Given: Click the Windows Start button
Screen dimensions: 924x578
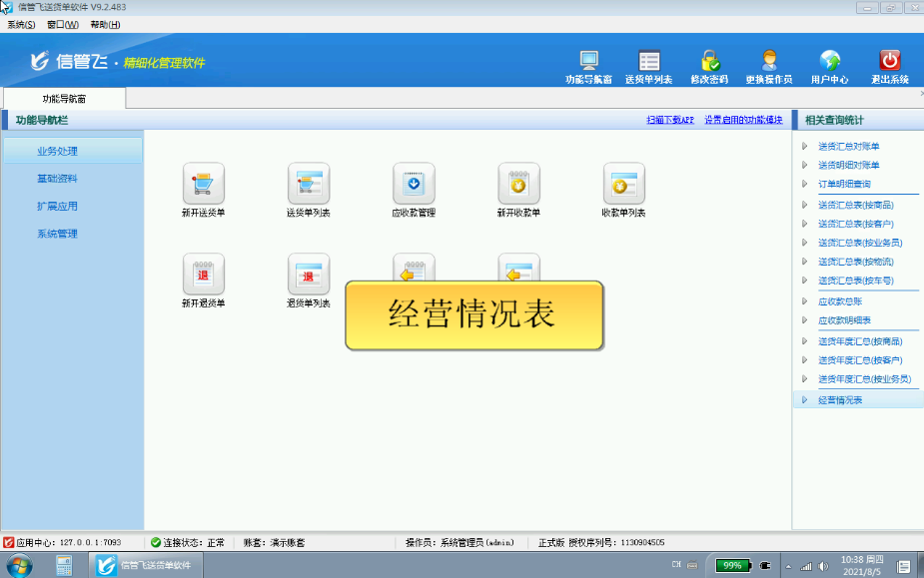Looking at the screenshot, I should click(18, 566).
